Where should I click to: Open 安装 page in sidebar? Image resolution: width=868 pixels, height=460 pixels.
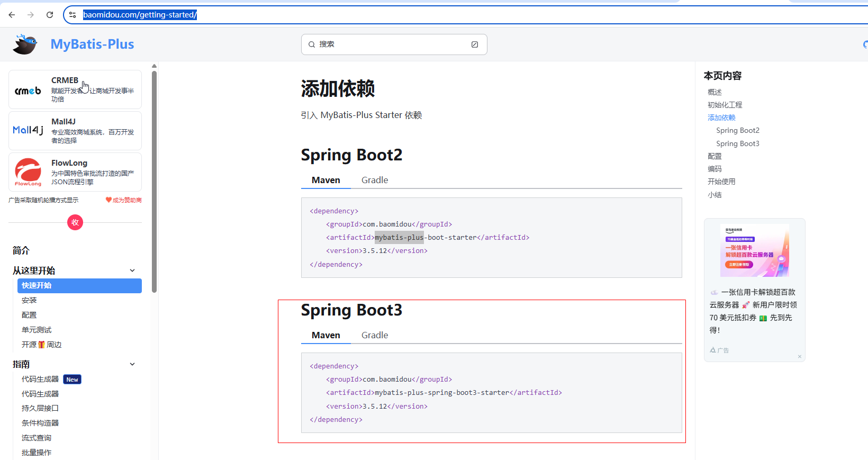click(x=29, y=300)
